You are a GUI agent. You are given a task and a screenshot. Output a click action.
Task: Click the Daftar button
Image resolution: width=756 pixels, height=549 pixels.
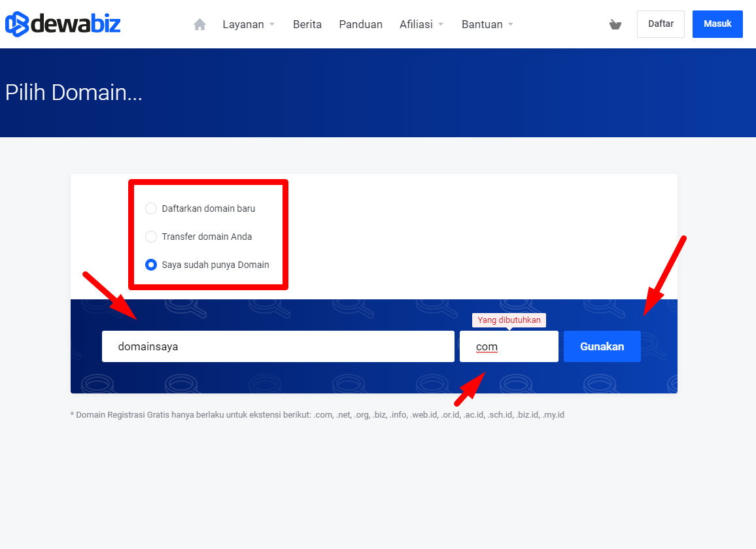pyautogui.click(x=661, y=24)
